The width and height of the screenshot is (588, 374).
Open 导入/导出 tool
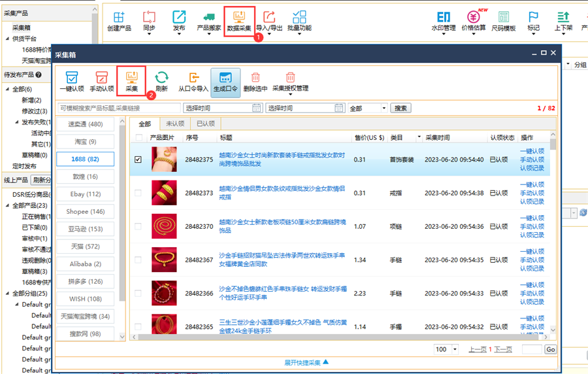[x=269, y=22]
